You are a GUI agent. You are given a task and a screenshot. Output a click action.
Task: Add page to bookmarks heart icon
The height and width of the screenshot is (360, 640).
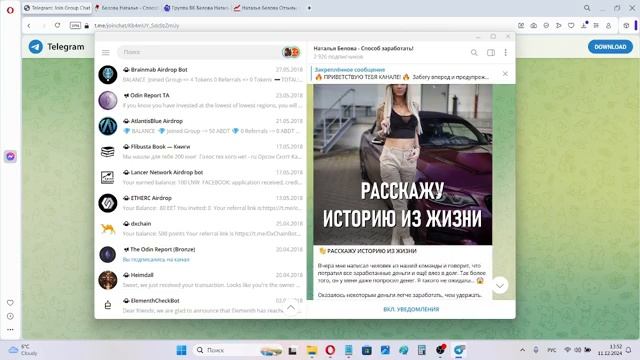571,25
